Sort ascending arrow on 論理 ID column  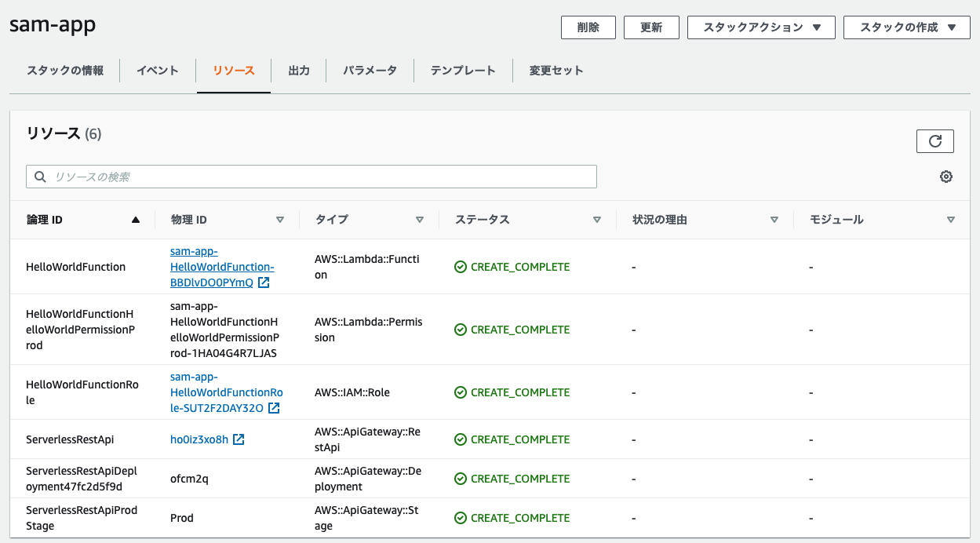click(x=136, y=220)
